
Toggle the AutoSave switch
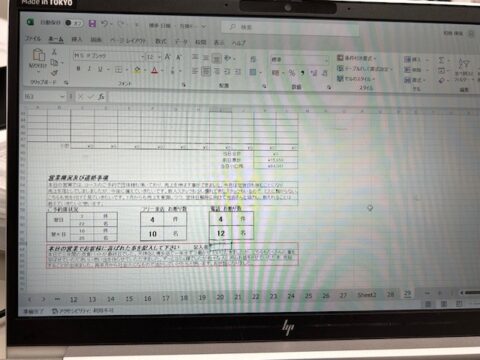[74, 23]
